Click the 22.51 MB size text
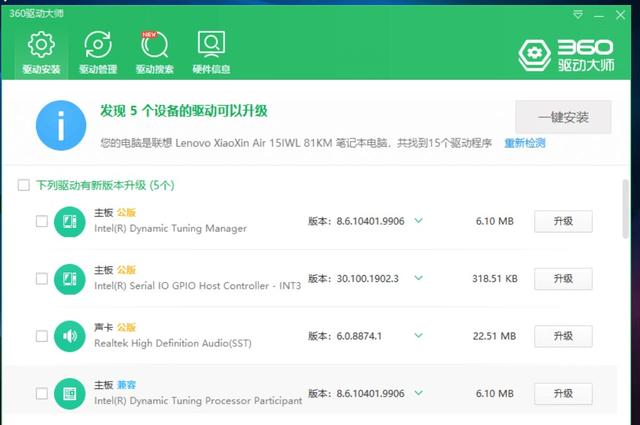Viewport: 640px width, 425px height. click(494, 336)
